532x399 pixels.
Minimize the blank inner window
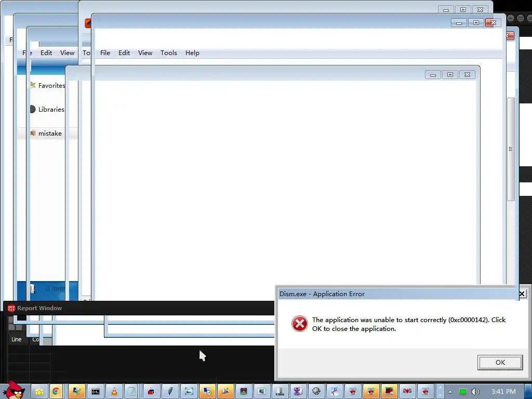433,75
